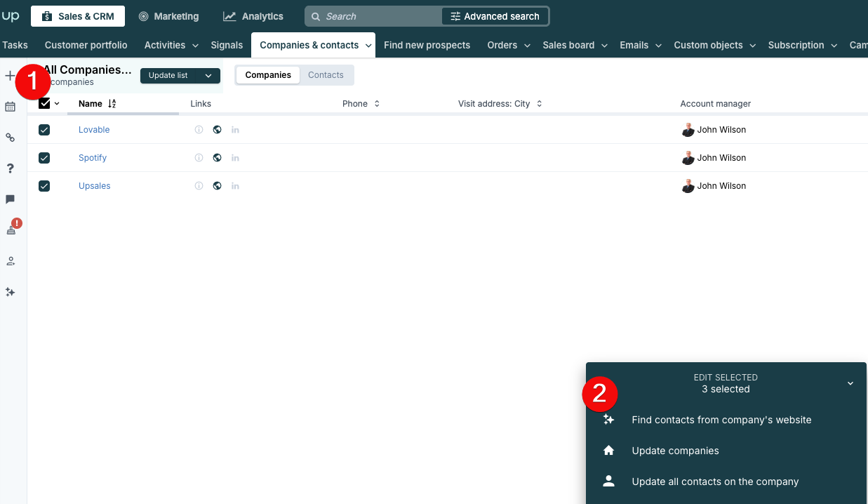This screenshot has height=504, width=868.
Task: Open the website globe for Lovable
Action: (218, 130)
